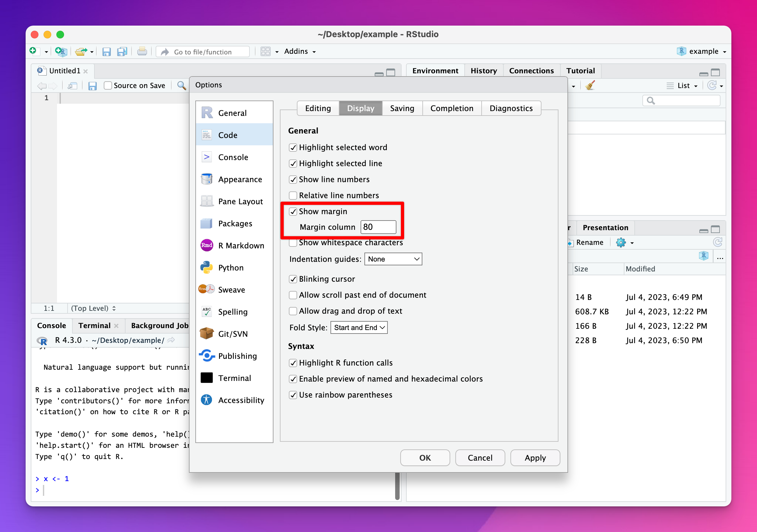Image resolution: width=757 pixels, height=532 pixels.
Task: Click the Files path ellipsis icon
Action: 720,258
